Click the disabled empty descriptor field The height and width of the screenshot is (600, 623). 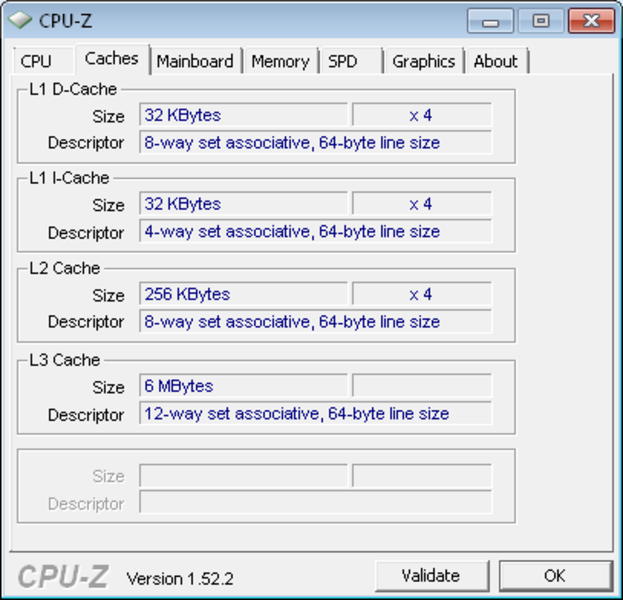tap(315, 502)
